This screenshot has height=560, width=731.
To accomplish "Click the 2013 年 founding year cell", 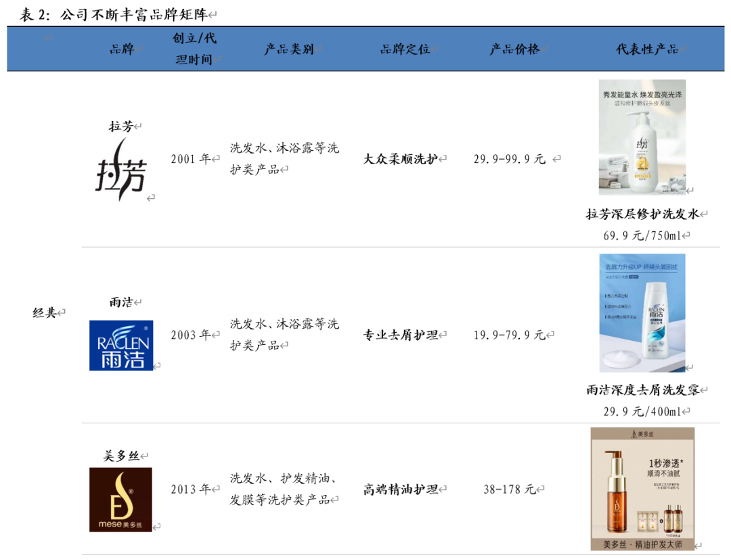I will pos(191,489).
